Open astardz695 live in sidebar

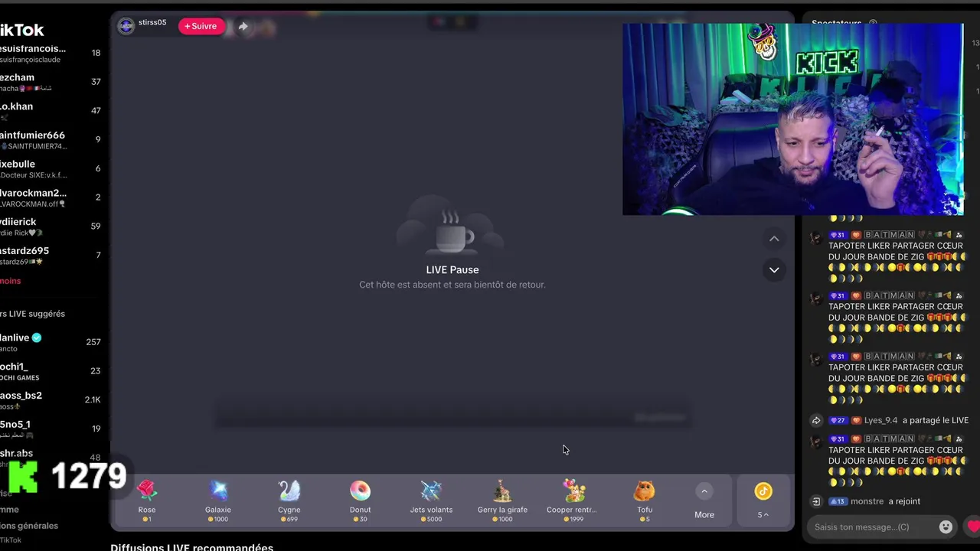pos(51,255)
